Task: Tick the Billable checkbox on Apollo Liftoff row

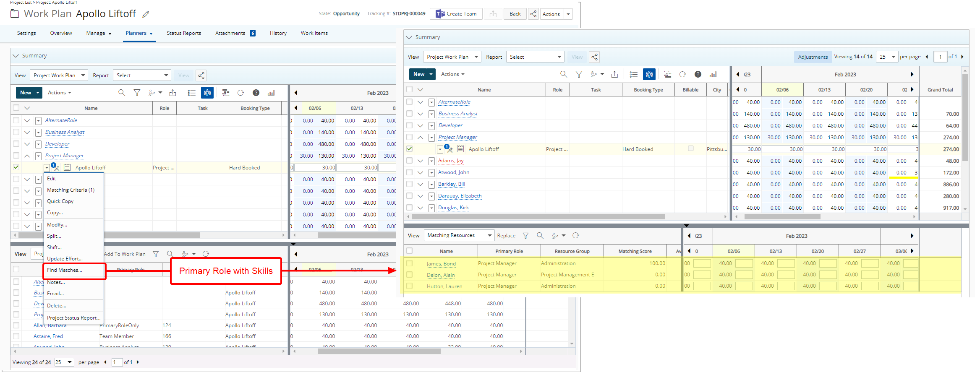Action: [691, 148]
